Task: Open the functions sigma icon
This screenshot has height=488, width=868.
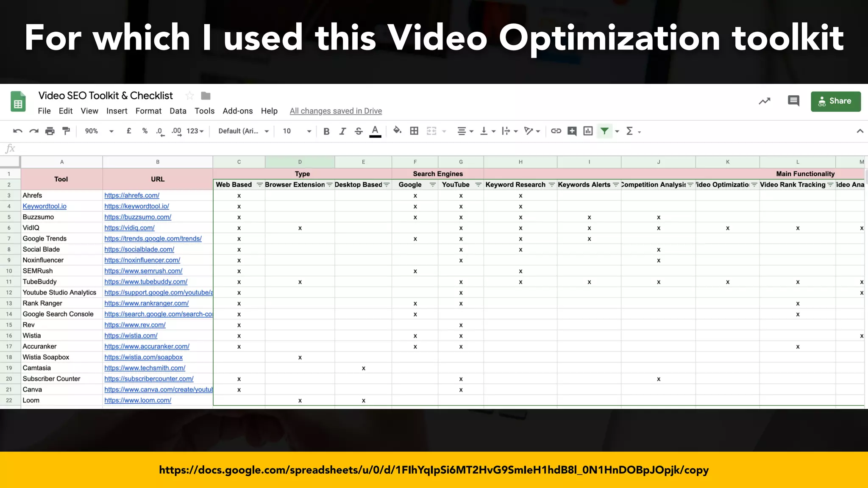Action: 630,131
